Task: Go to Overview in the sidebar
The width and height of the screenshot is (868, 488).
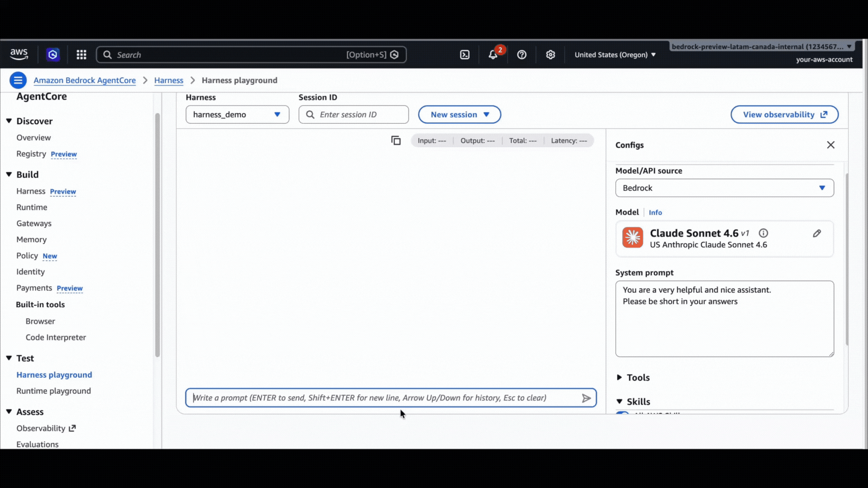Action: tap(33, 138)
